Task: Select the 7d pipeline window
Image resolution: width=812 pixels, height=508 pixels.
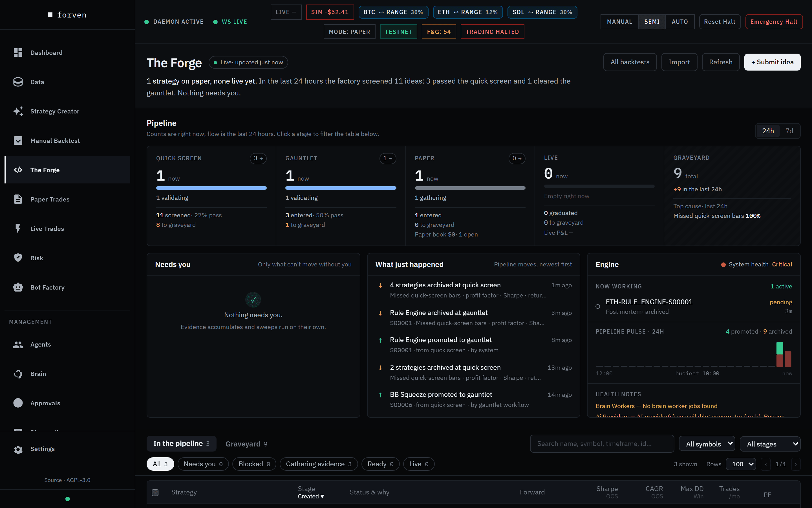Action: point(789,131)
